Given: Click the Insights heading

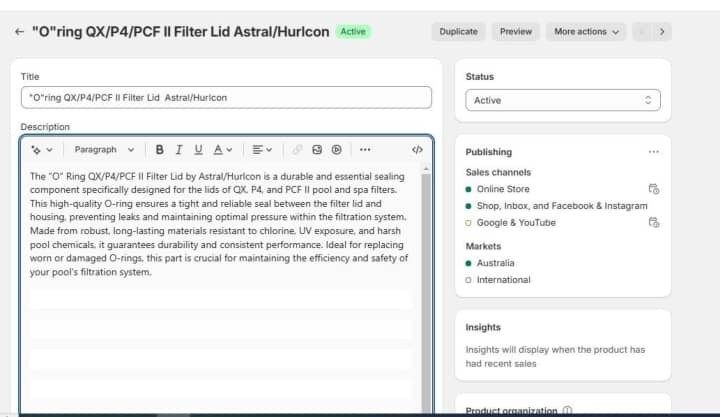Looking at the screenshot, I should [x=483, y=327].
